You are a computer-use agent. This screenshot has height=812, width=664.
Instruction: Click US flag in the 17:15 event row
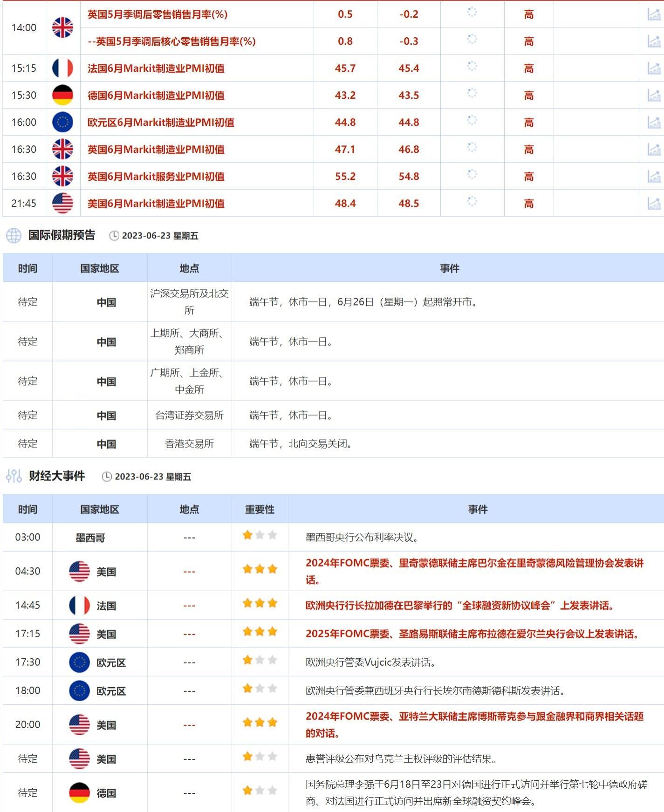[79, 634]
